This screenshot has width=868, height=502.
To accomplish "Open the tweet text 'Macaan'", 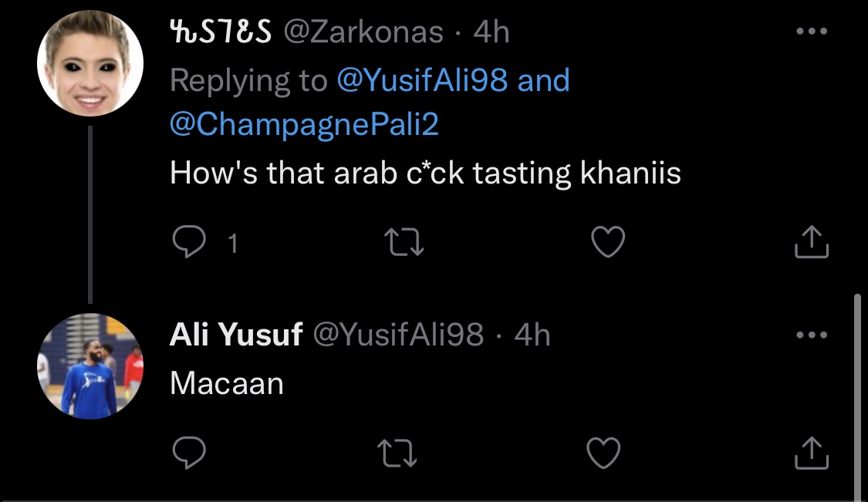I will pos(227,383).
